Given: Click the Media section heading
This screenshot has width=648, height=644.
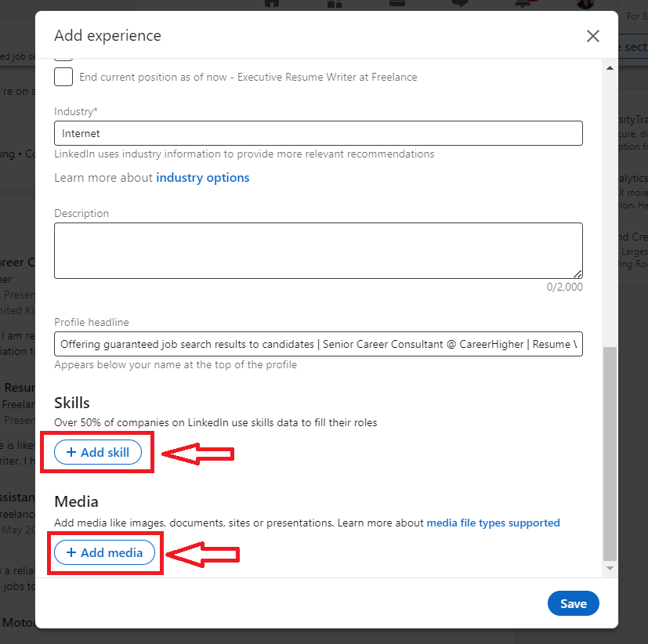Looking at the screenshot, I should pyautogui.click(x=77, y=501).
